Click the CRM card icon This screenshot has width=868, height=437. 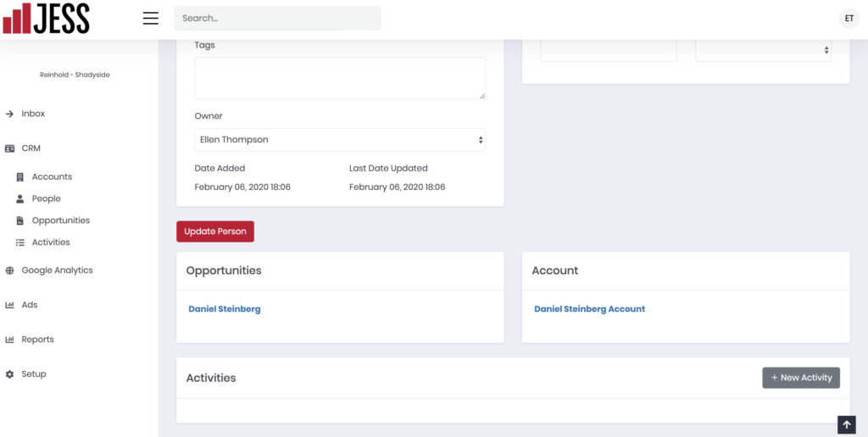[9, 148]
